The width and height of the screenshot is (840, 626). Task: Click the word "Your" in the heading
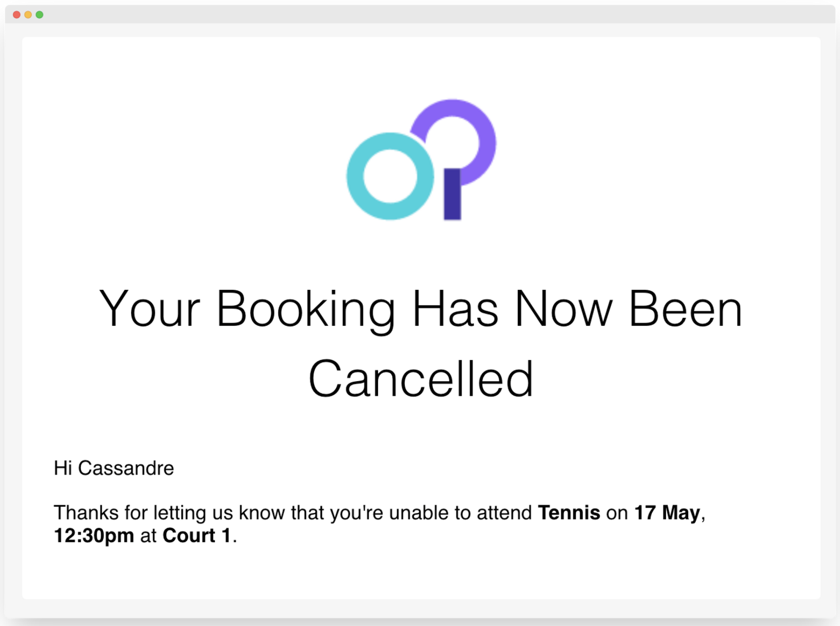[150, 309]
